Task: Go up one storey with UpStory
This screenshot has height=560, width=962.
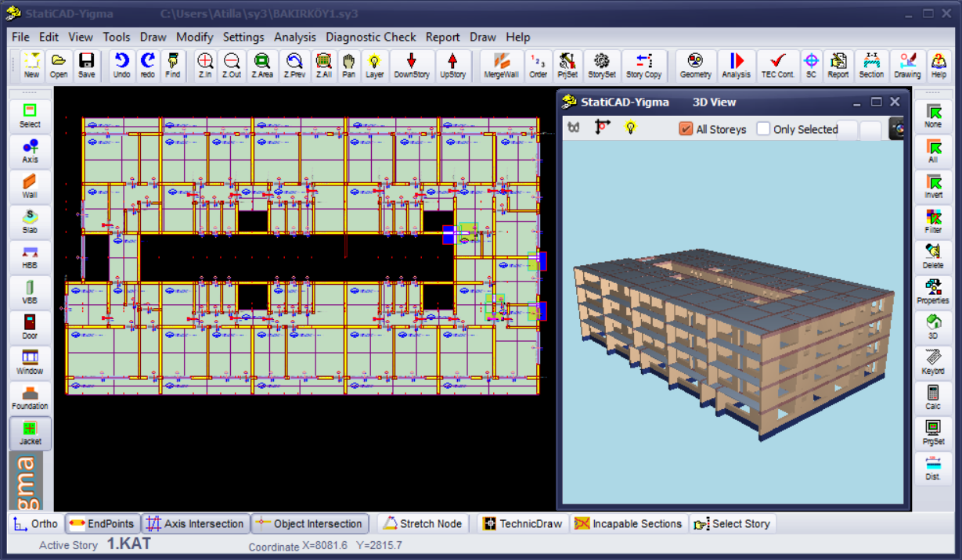Action: [x=452, y=66]
